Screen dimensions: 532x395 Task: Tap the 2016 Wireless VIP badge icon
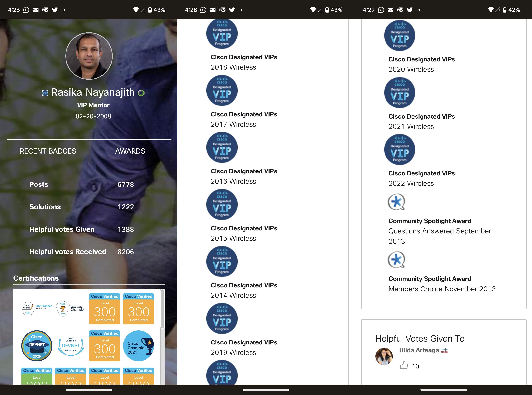click(222, 147)
